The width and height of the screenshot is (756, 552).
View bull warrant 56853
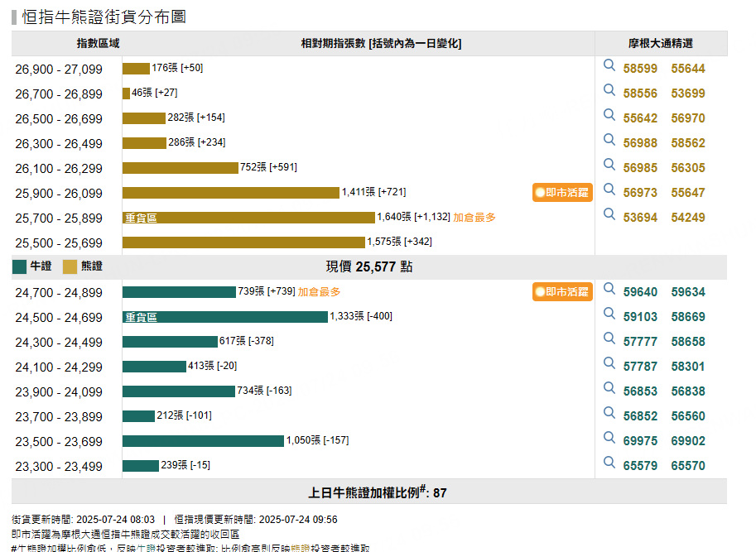tap(640, 391)
